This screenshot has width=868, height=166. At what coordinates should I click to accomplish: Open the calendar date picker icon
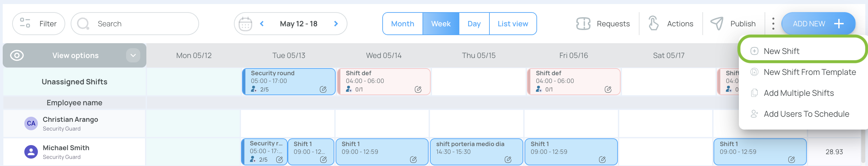click(x=245, y=24)
